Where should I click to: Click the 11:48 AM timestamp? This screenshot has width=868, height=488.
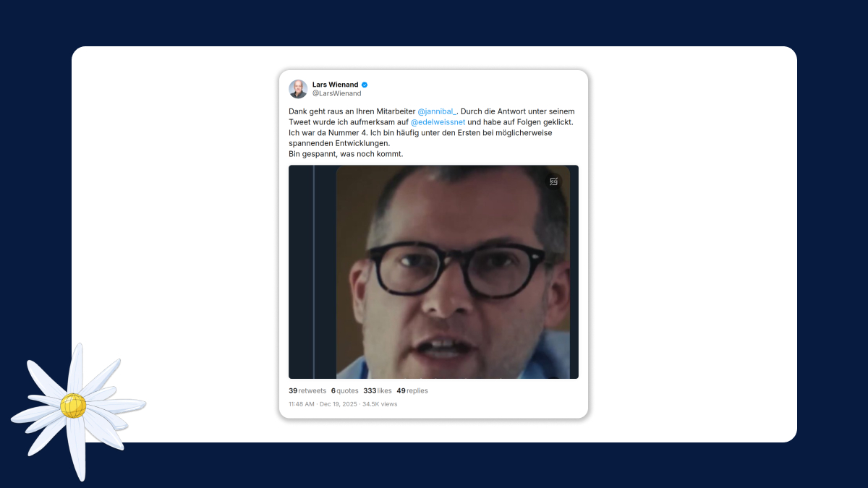[302, 404]
